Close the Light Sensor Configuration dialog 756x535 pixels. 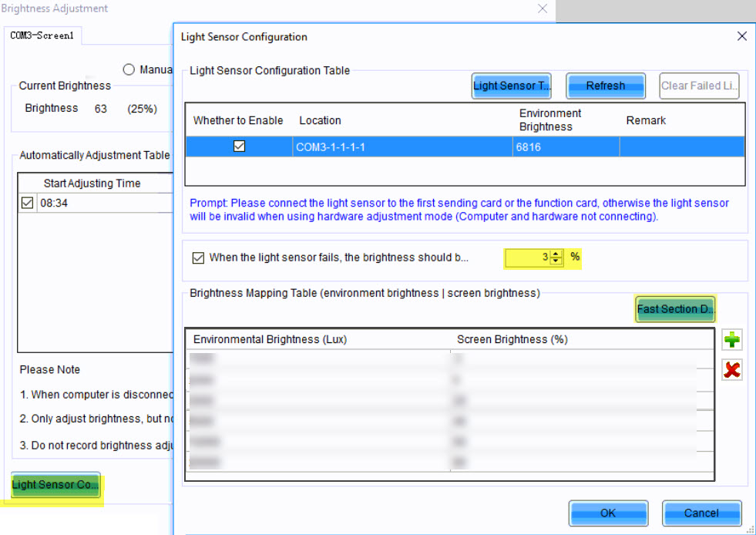pyautogui.click(x=741, y=36)
